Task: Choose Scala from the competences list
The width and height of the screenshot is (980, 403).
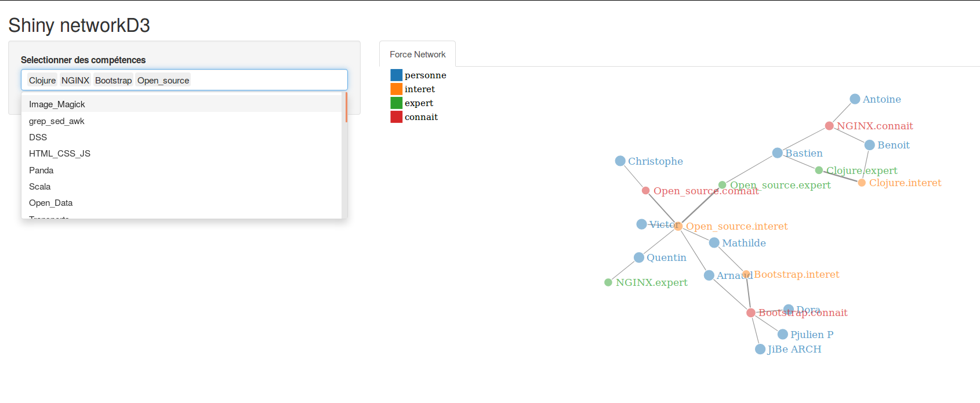Action: tap(182, 187)
